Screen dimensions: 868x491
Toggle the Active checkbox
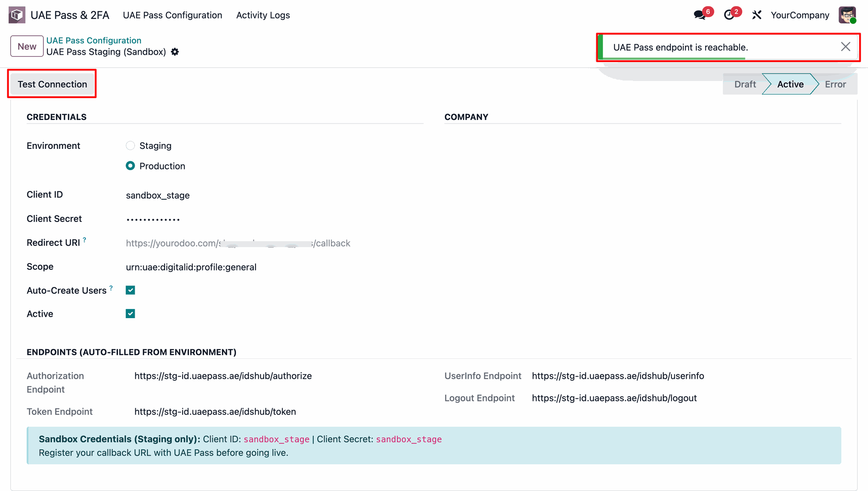point(130,314)
